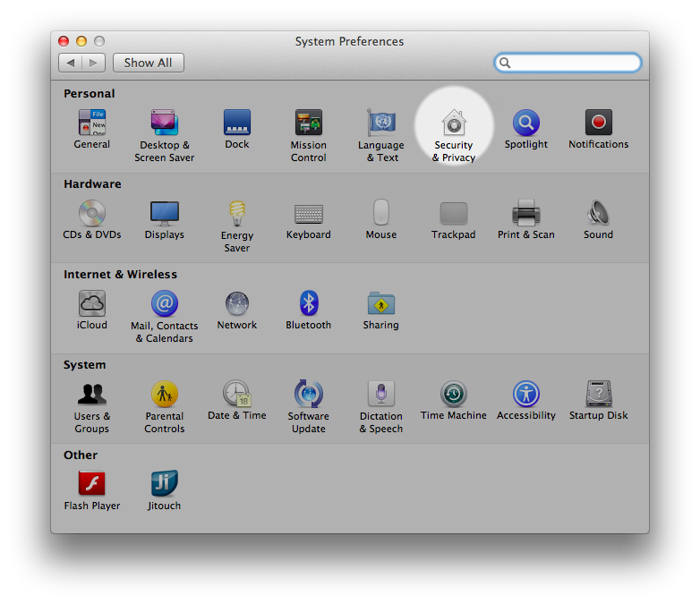Click the Show All button
700x604 pixels.
(x=149, y=63)
